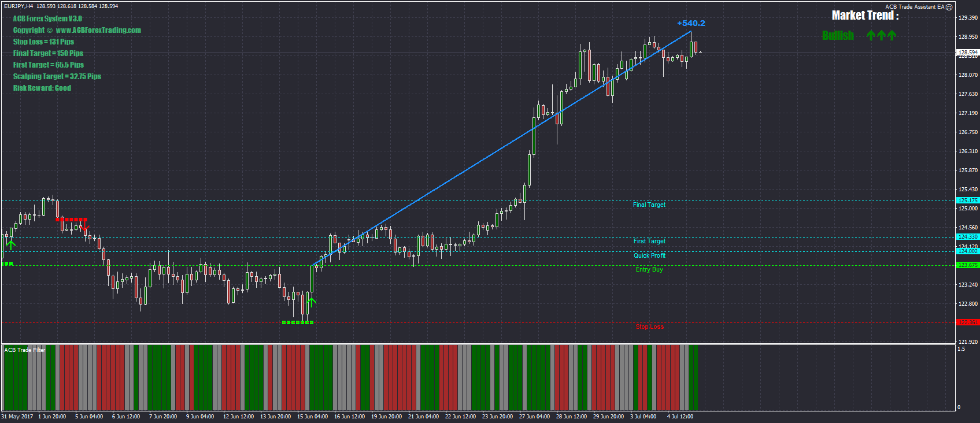Select the 'Scalping Target = 32.75 Pips' line

coord(57,76)
